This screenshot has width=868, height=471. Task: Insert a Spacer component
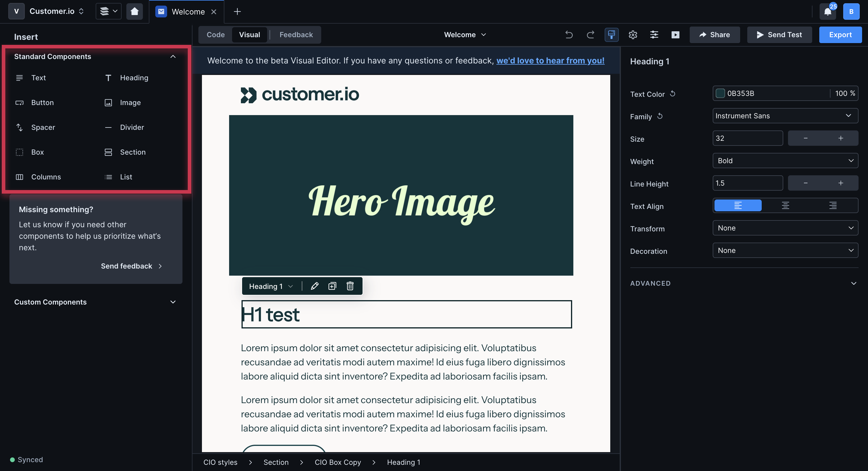click(x=35, y=127)
